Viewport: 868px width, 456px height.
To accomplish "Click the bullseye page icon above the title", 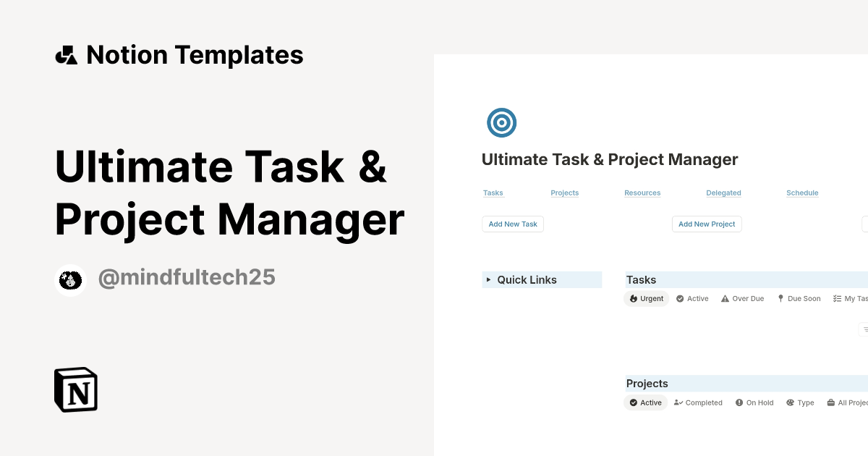I will coord(501,122).
